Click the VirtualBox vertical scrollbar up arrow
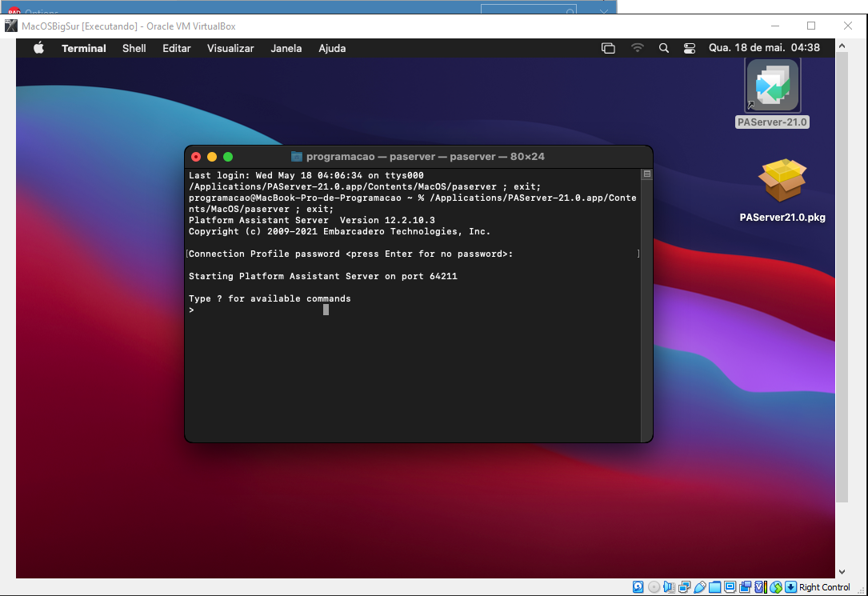This screenshot has width=868, height=596. pyautogui.click(x=842, y=46)
